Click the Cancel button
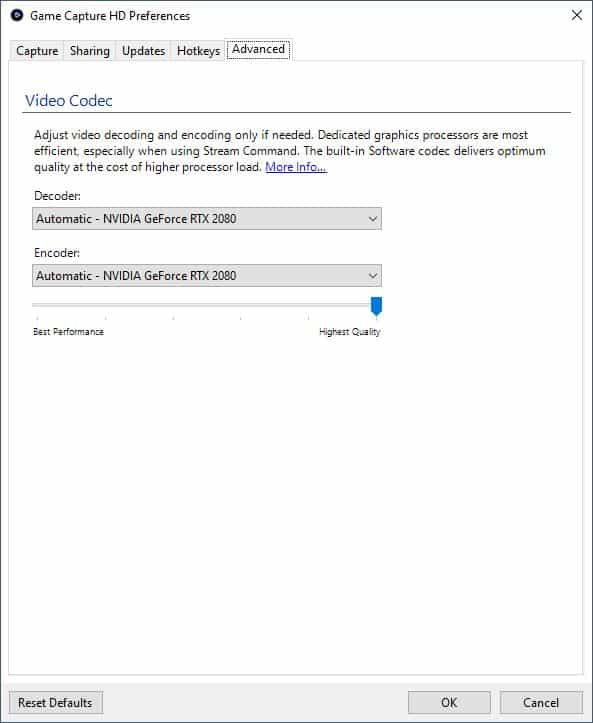593x723 pixels. point(541,703)
